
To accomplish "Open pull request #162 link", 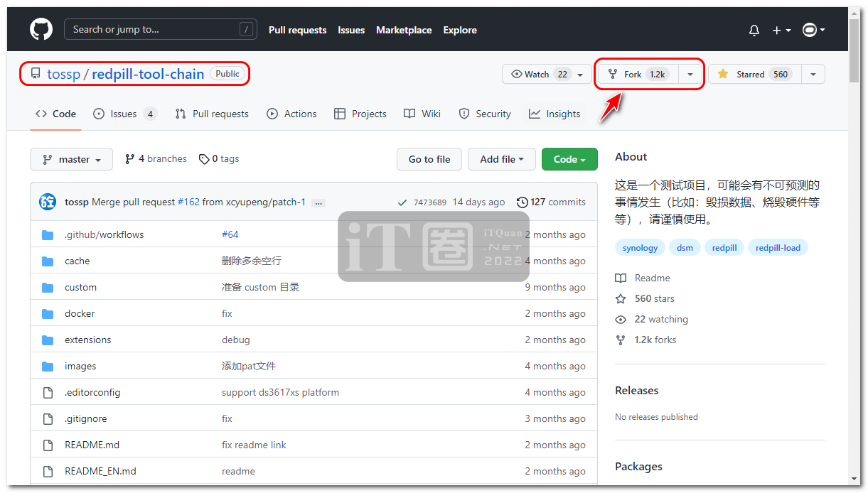I will coord(188,202).
